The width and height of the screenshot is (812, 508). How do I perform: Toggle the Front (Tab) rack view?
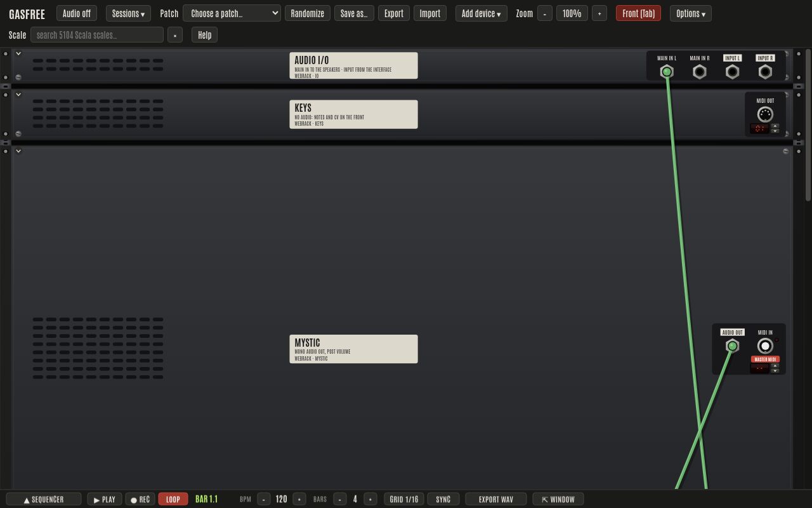pyautogui.click(x=638, y=13)
